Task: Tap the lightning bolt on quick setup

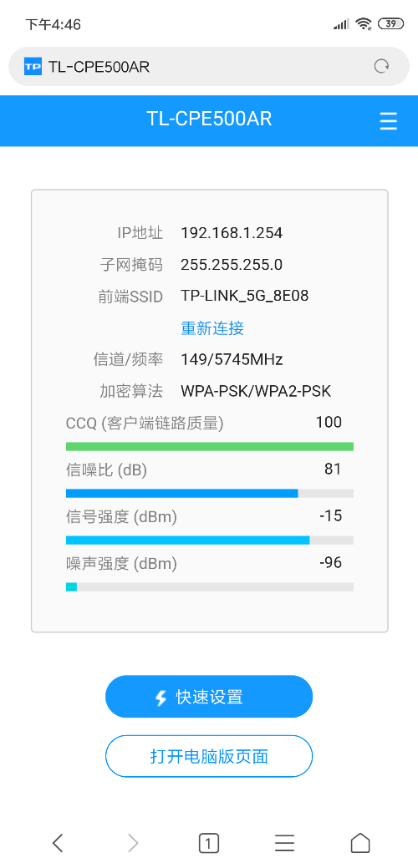Action: tap(161, 698)
